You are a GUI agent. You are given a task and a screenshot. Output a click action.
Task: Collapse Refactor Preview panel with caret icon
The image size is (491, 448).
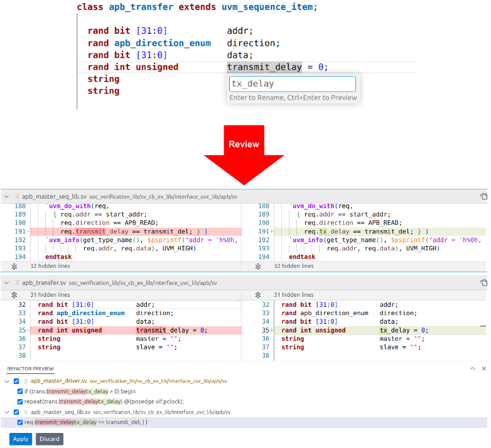[x=473, y=369]
